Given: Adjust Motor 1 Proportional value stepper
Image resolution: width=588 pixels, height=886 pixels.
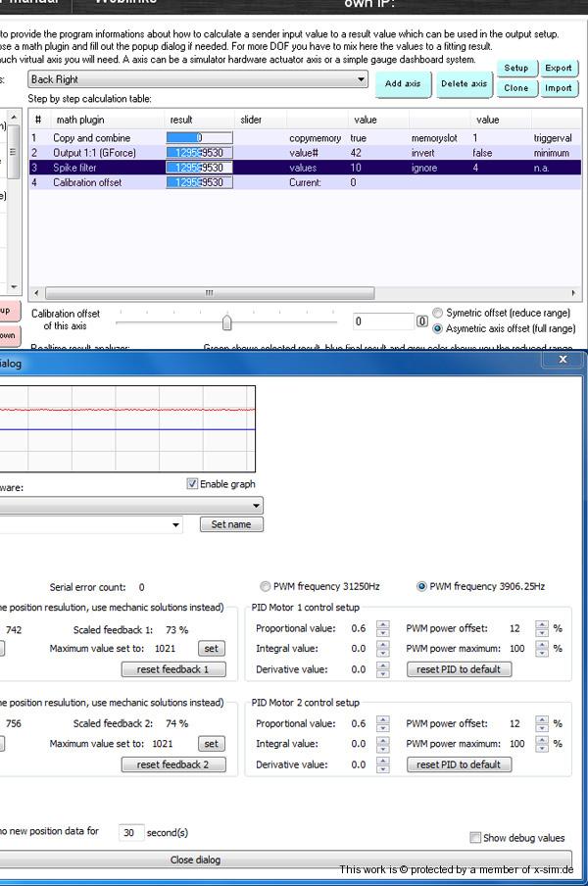Looking at the screenshot, I should point(382,628).
